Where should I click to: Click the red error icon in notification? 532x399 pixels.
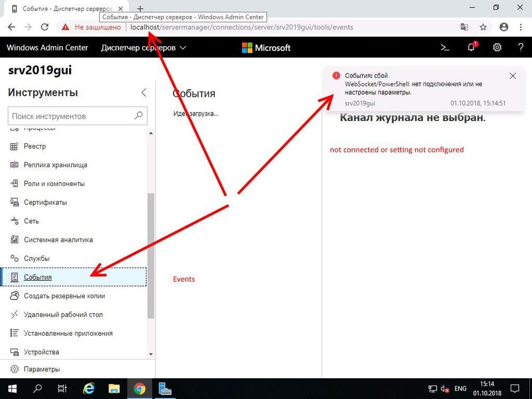(x=336, y=75)
